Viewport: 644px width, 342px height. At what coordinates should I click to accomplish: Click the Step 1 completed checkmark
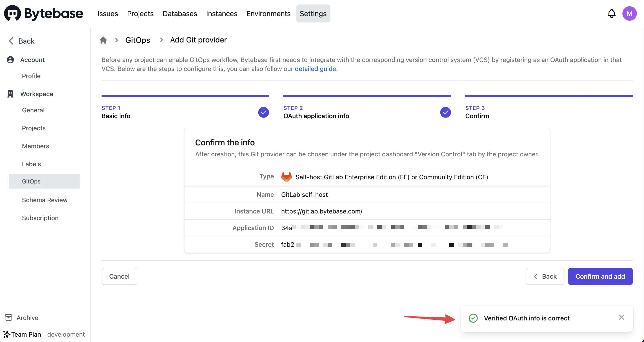pyautogui.click(x=264, y=112)
